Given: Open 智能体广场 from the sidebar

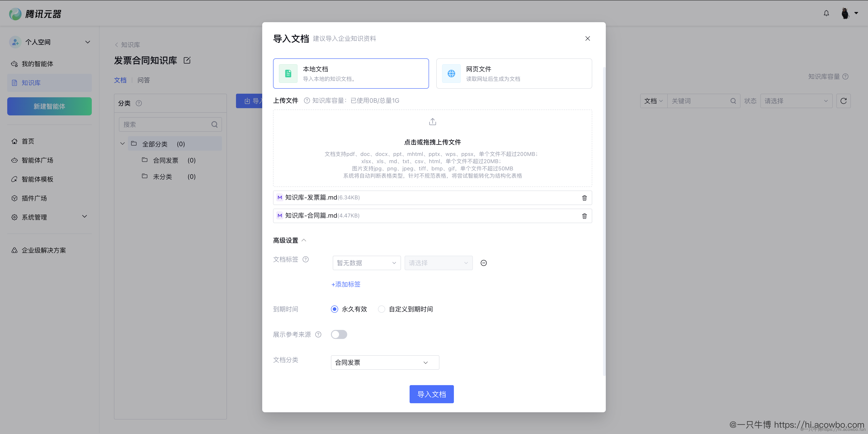Looking at the screenshot, I should 14,160.
